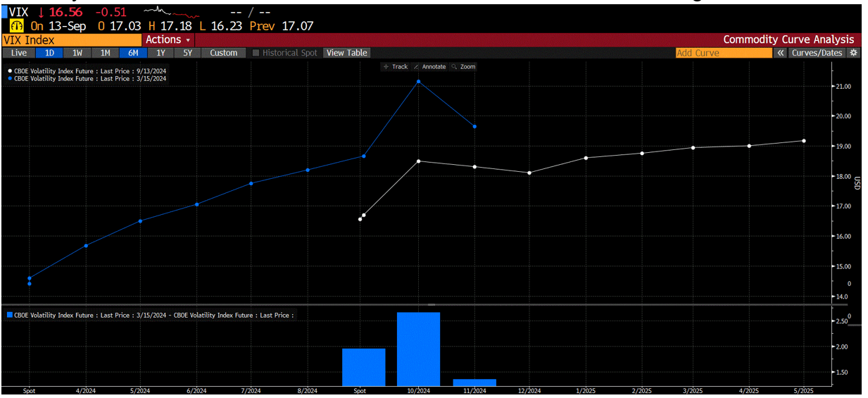This screenshot has width=868, height=398.
Task: Select the 1W time range tab
Action: tap(77, 53)
